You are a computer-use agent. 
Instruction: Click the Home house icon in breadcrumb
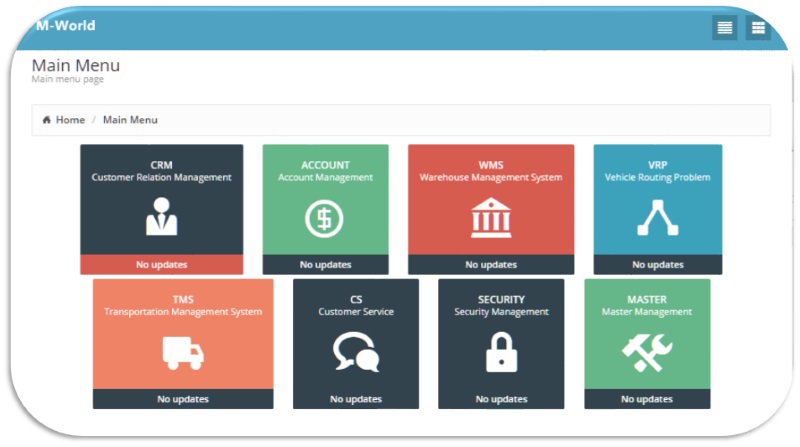tap(46, 120)
